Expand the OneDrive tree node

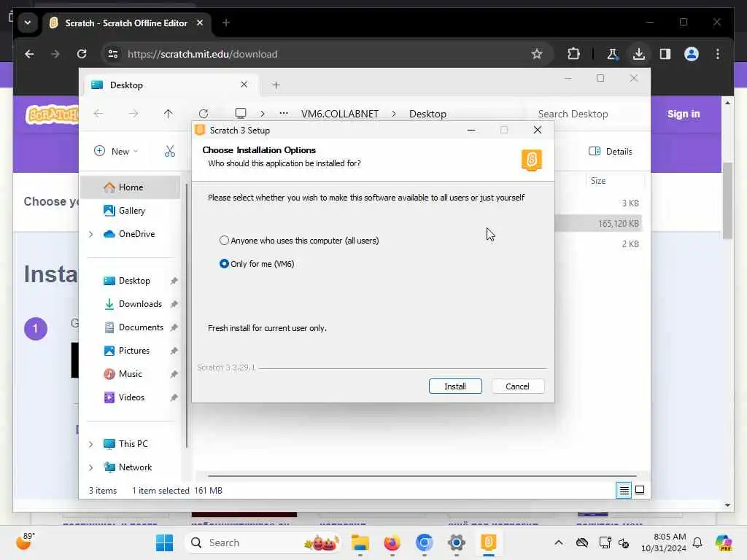pos(90,234)
